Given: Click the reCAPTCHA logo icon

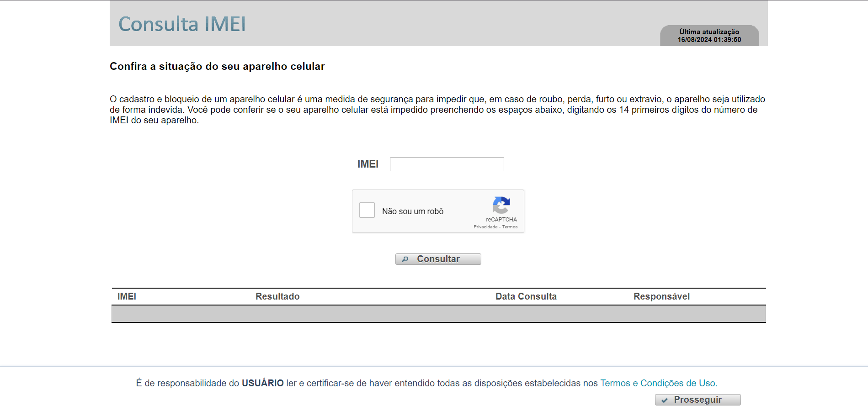Looking at the screenshot, I should [x=501, y=205].
